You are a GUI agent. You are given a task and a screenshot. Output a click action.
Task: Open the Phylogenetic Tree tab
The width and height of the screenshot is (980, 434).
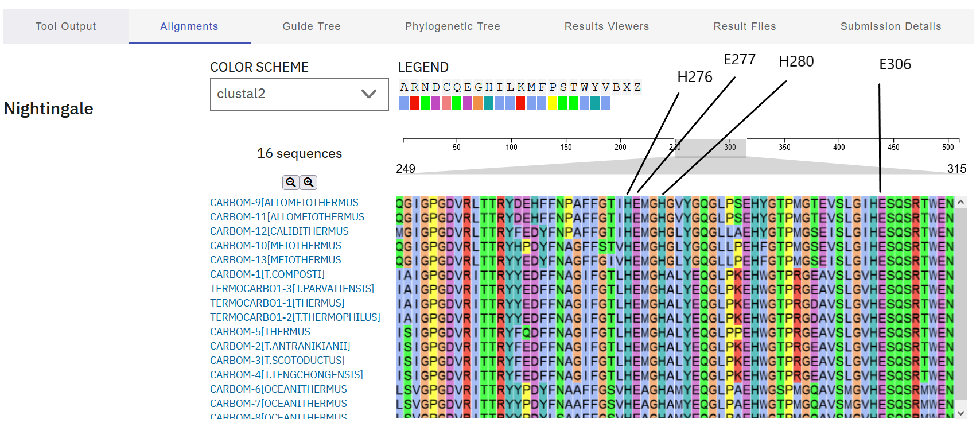(x=453, y=26)
